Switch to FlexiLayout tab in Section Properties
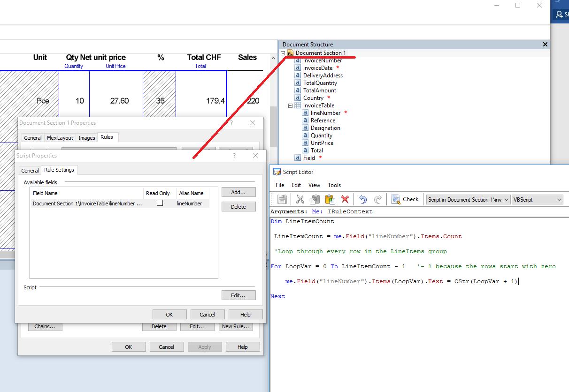This screenshot has height=392, width=569. [60, 138]
